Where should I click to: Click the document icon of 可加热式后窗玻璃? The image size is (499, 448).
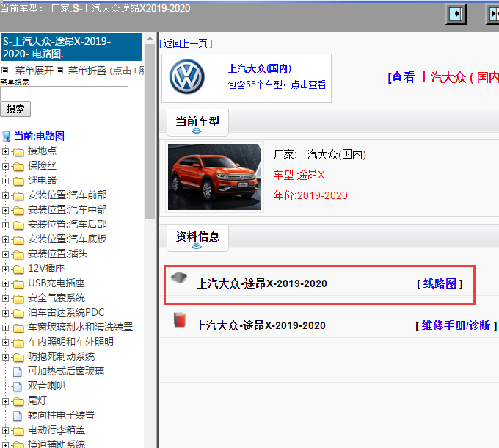[x=18, y=372]
